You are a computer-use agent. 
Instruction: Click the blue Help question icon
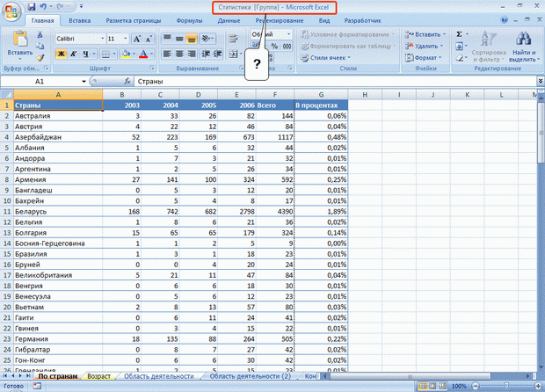505,20
